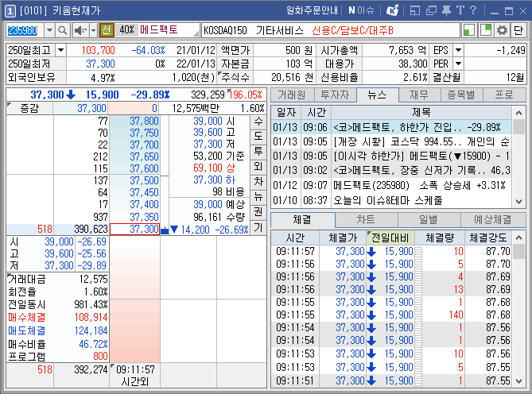Click the trade list scrollbar down arrow
Viewport: 532px width, 394px height.
[x=518, y=381]
